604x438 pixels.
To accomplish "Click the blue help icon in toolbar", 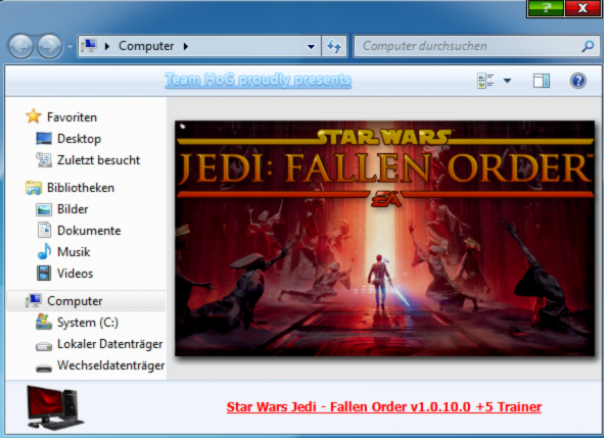I will coord(578,81).
